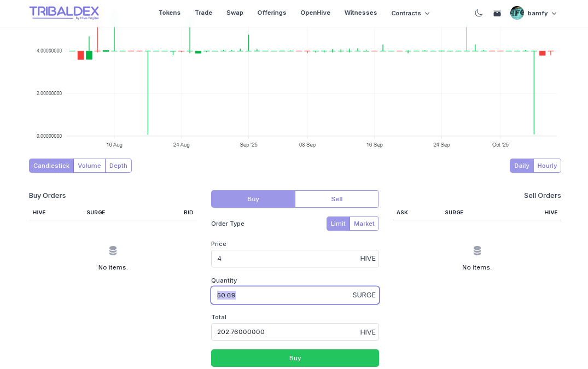Open the Swap page from navigation

coord(235,13)
